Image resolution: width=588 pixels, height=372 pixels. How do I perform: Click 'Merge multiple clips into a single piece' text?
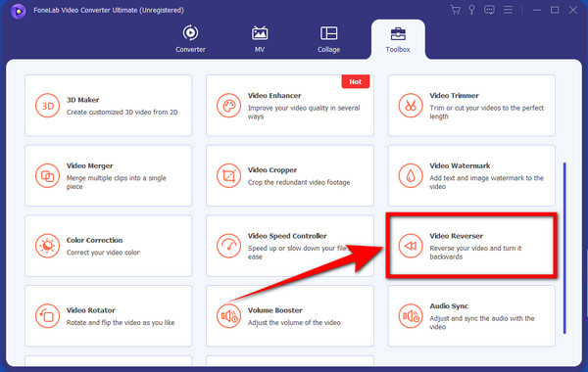coord(117,182)
